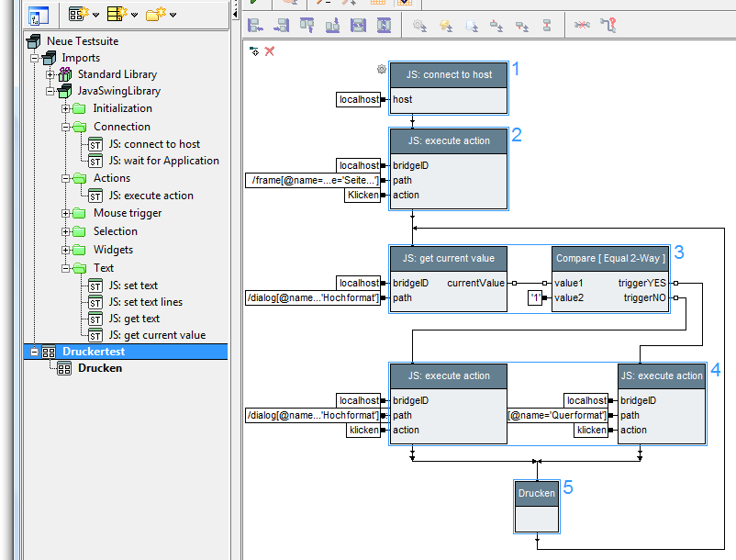Click the red vertical link between blocks icon

pyautogui.click(x=547, y=26)
